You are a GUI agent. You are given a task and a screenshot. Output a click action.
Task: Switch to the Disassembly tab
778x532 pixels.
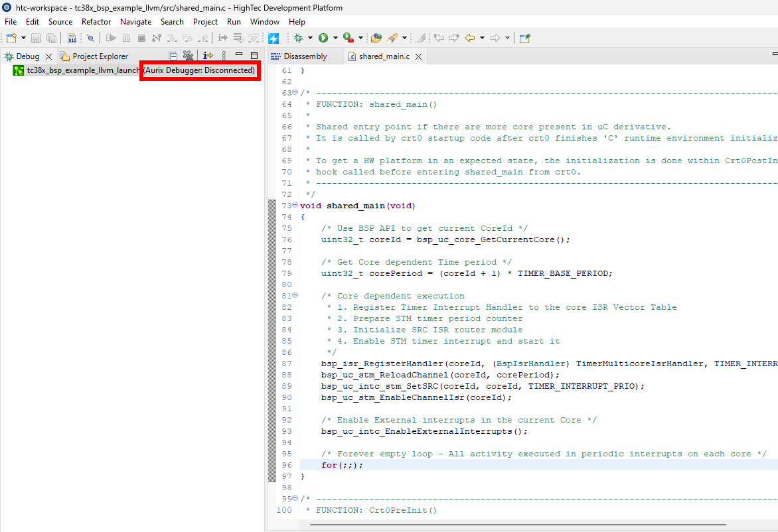(305, 56)
